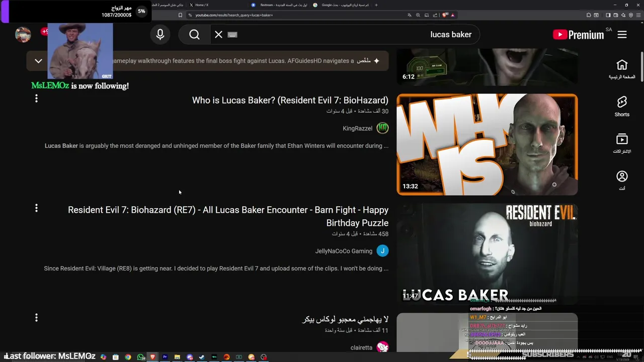Go to Home in the YouTube sidebar
The image size is (644, 362).
pyautogui.click(x=622, y=69)
